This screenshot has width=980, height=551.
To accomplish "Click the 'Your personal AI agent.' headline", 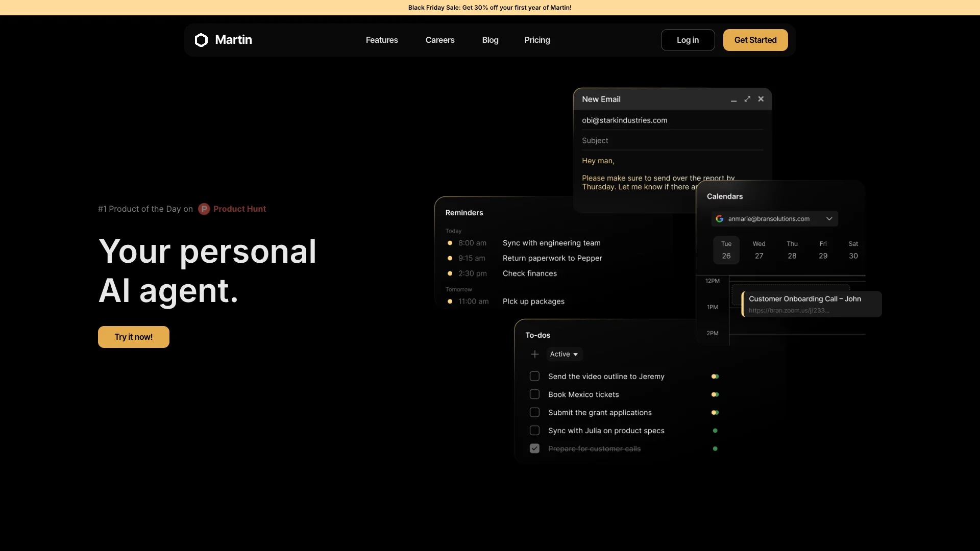I will (207, 271).
